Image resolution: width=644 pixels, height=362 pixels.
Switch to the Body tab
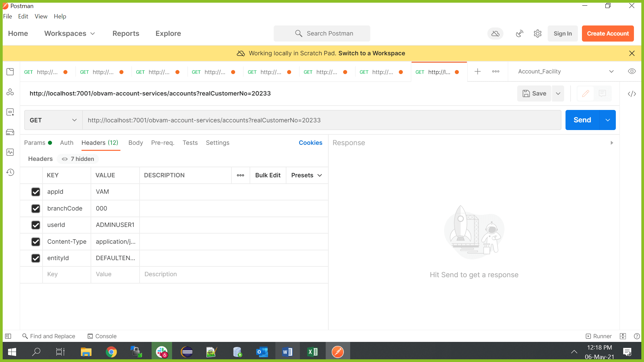pyautogui.click(x=136, y=143)
